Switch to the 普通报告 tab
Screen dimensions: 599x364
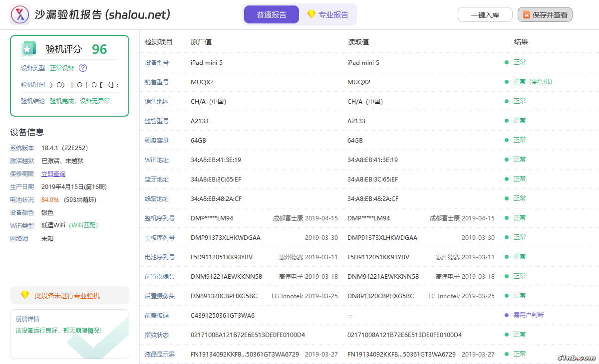coord(272,15)
